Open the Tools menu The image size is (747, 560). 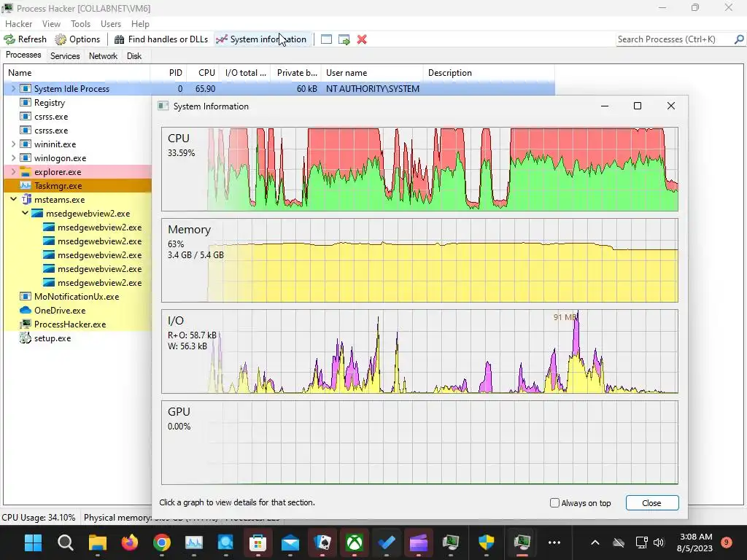(80, 24)
